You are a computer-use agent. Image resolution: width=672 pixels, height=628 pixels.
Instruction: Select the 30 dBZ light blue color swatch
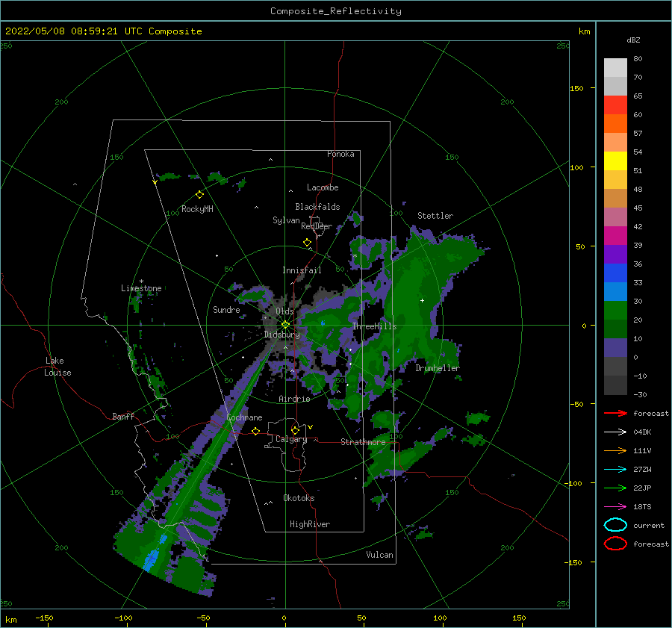pyautogui.click(x=615, y=291)
